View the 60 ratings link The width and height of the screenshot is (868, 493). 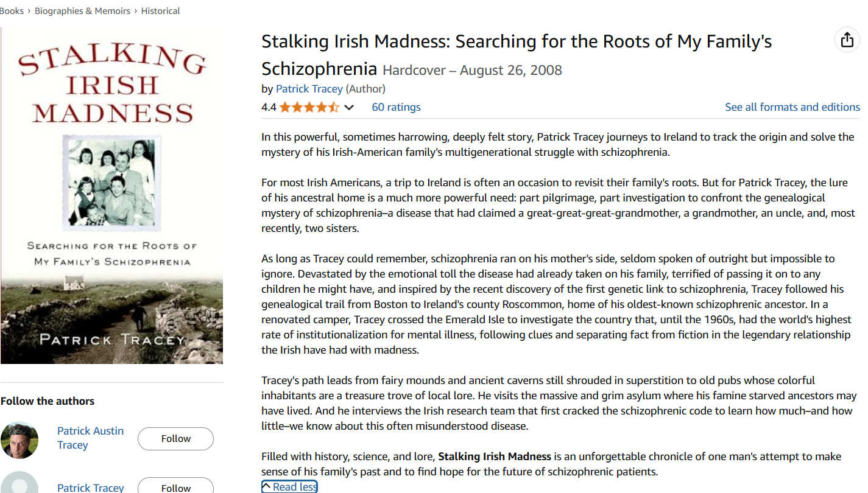click(396, 107)
